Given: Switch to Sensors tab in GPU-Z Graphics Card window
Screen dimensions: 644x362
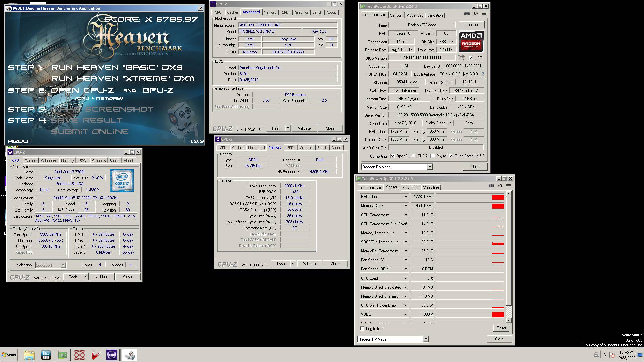Looking at the screenshot, I should (396, 15).
